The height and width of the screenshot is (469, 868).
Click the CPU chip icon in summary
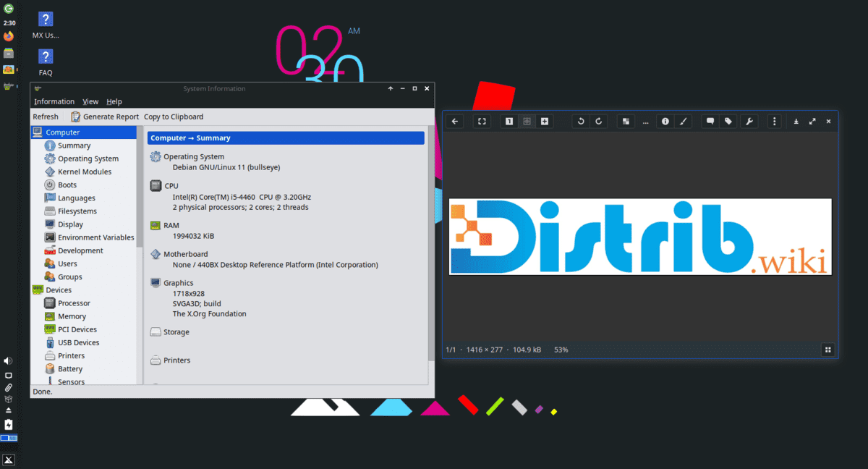[x=155, y=185]
